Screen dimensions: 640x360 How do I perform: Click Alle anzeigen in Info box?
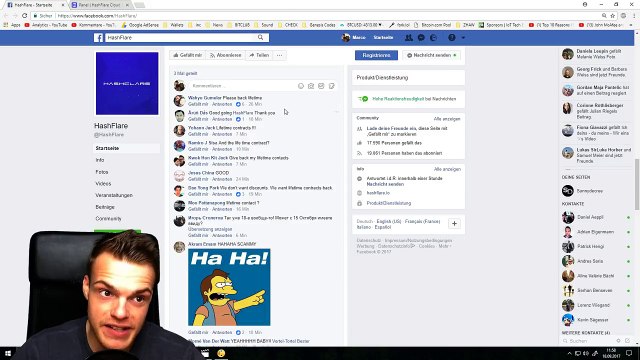447,169
